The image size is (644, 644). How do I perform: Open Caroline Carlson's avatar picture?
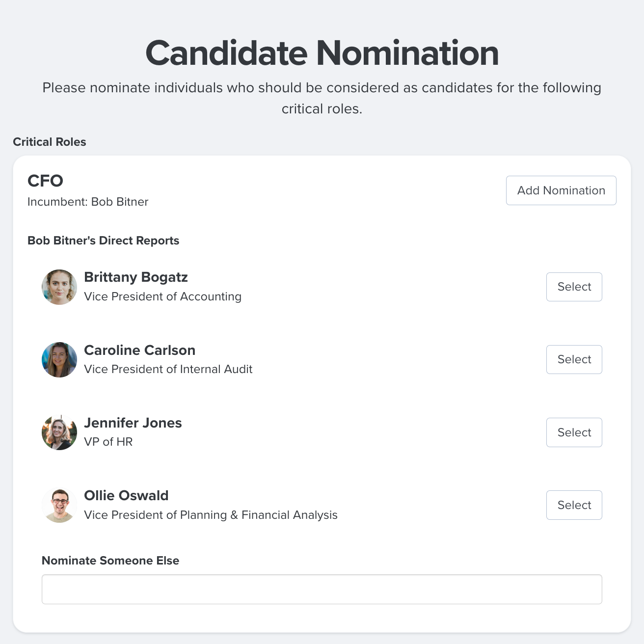(59, 360)
